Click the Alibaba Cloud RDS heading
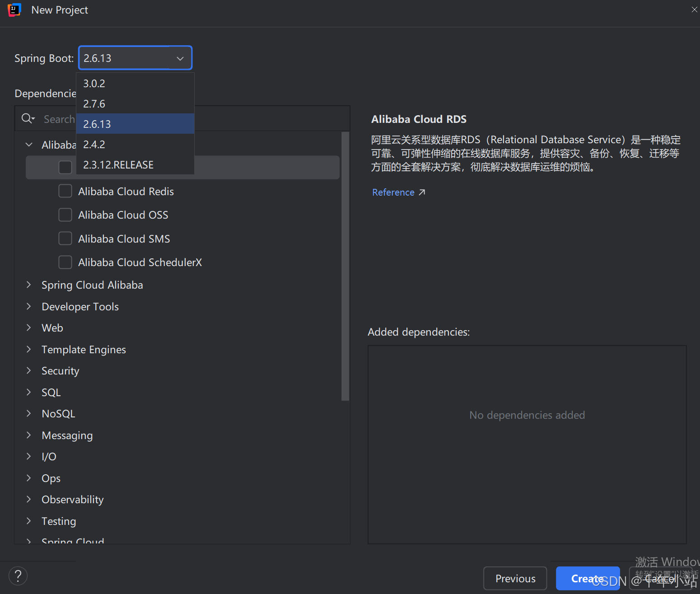This screenshot has height=594, width=700. (x=419, y=119)
